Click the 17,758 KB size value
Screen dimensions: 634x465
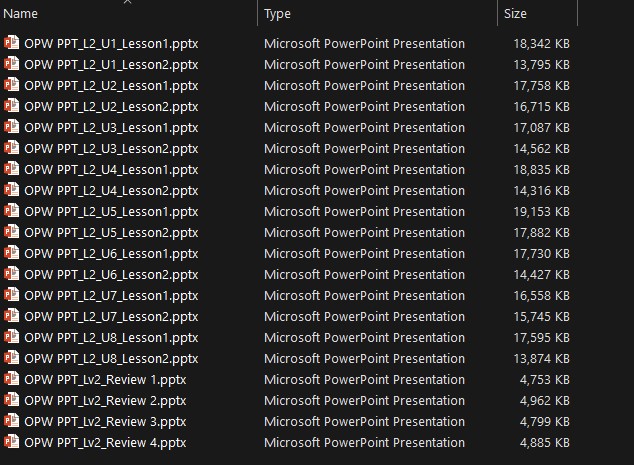(541, 86)
